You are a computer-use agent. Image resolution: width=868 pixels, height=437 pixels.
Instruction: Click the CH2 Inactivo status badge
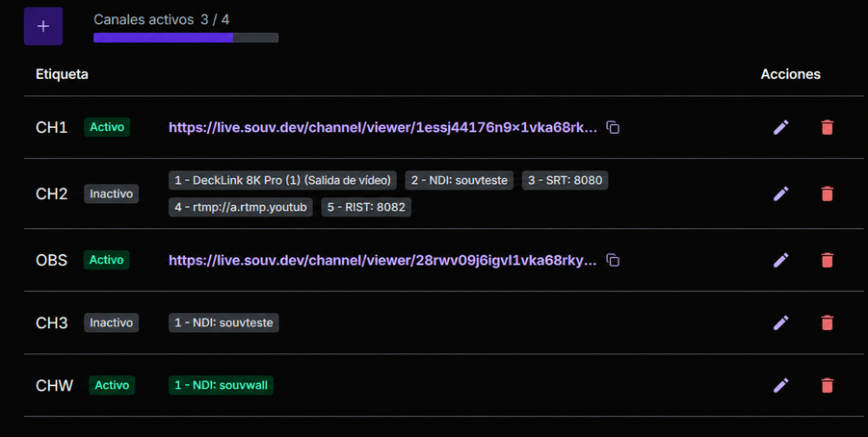coord(111,193)
